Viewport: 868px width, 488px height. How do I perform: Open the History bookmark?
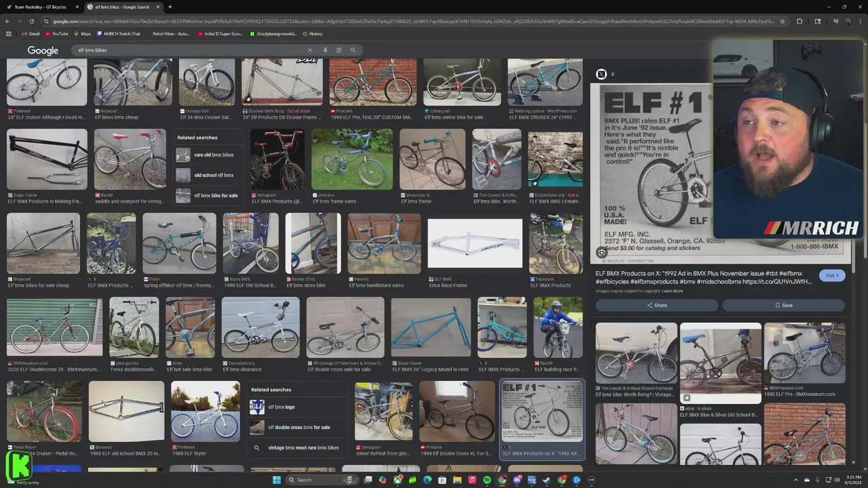pos(313,33)
